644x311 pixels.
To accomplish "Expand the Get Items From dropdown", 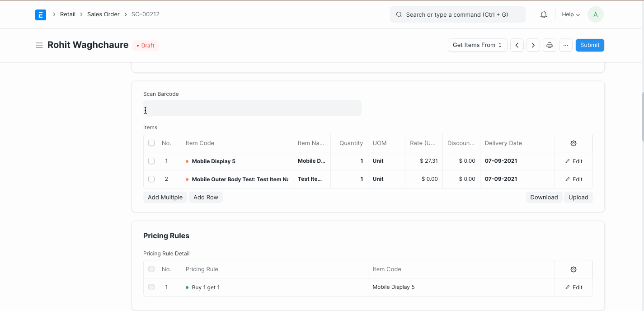I will point(477,45).
